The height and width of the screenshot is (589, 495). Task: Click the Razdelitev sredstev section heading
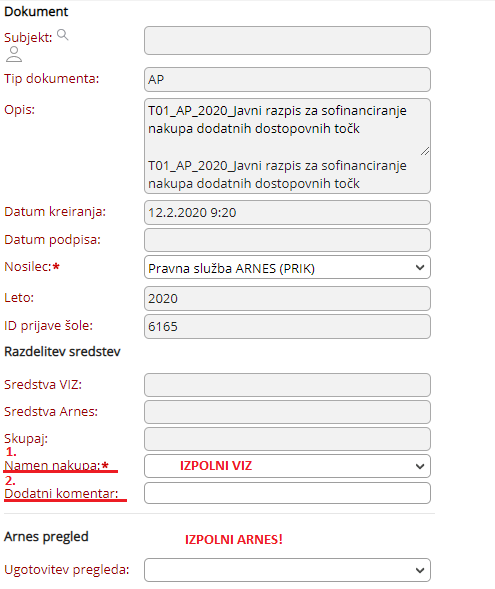62,352
